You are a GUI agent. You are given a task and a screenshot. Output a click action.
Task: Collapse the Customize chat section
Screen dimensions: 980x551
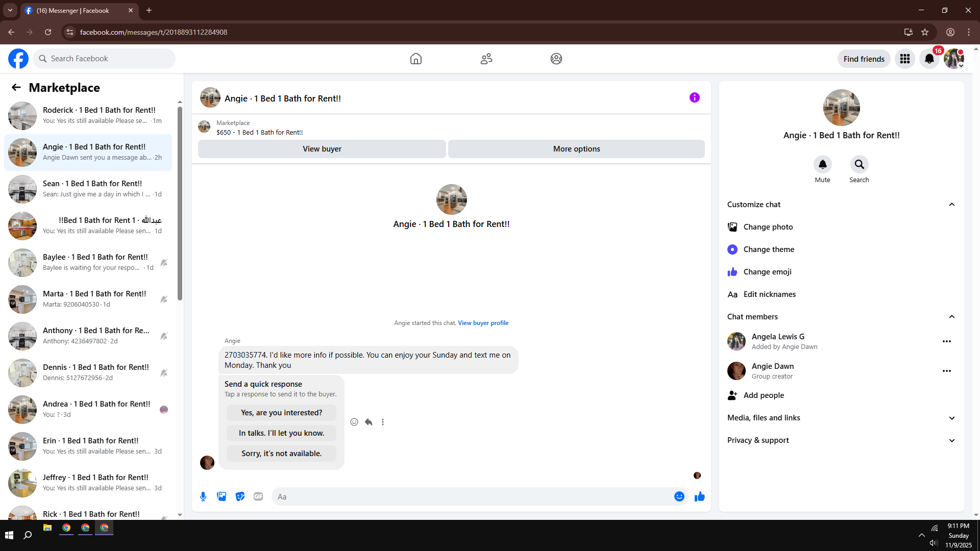coord(842,205)
